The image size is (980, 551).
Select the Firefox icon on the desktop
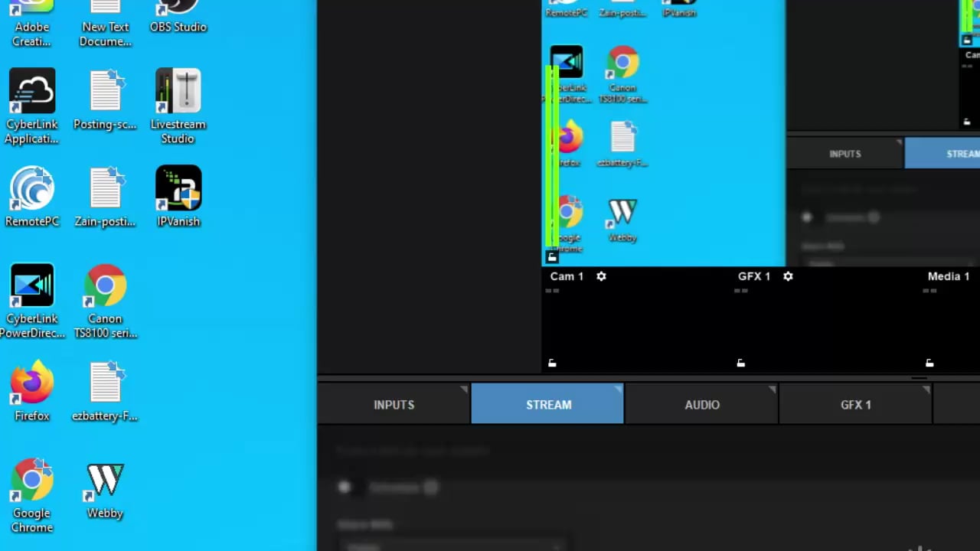coord(31,391)
